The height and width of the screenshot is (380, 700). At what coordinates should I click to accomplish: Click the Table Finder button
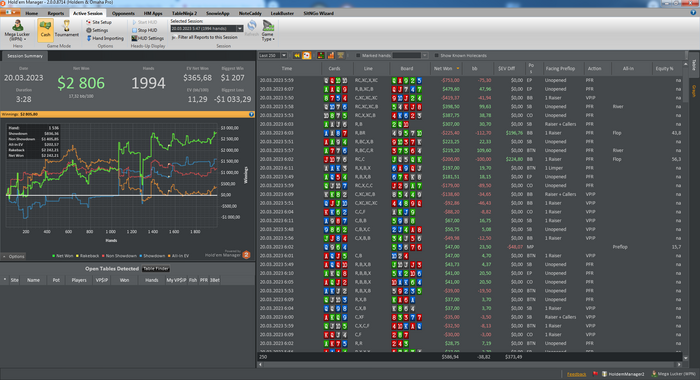(x=156, y=269)
